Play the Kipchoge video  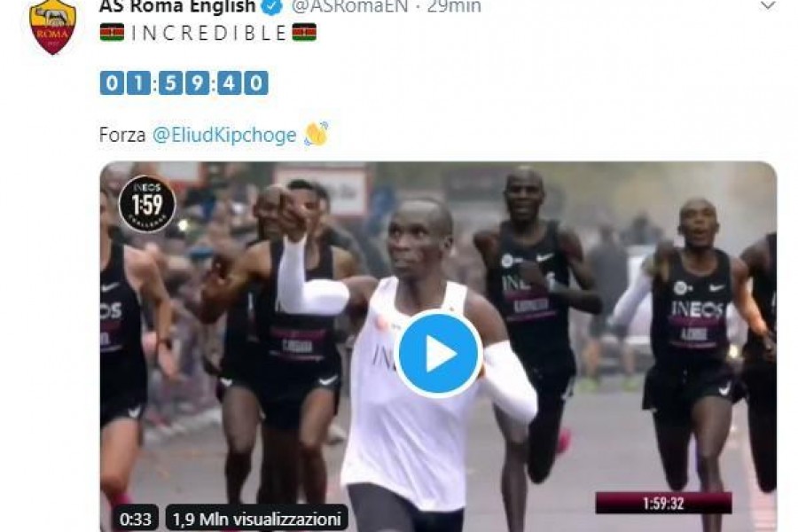click(438, 353)
